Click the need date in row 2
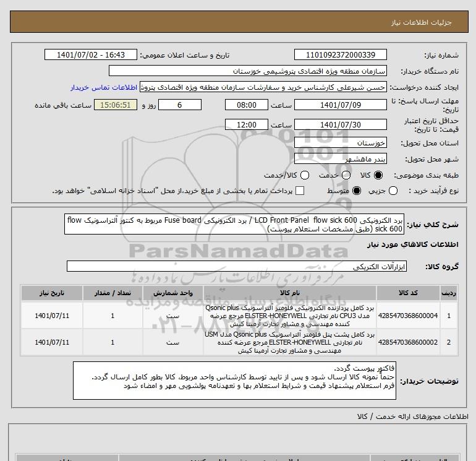This screenshot has height=461, width=476. pos(52,342)
